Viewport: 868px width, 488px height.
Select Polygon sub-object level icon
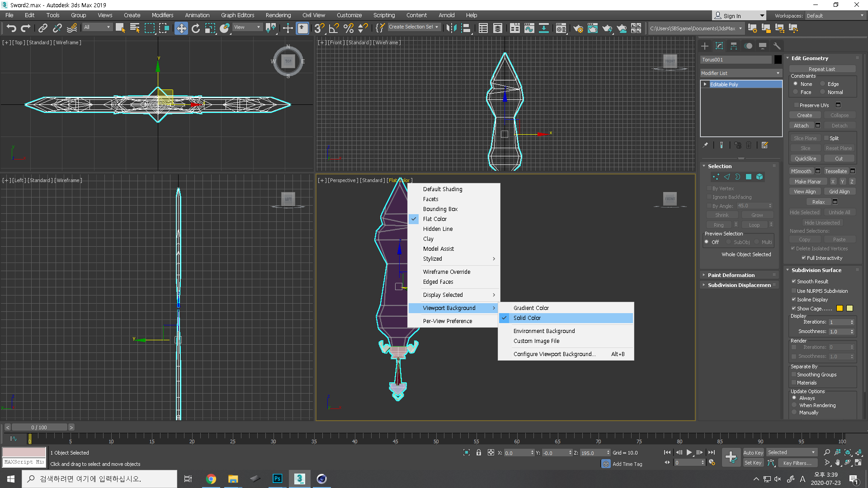pyautogui.click(x=749, y=177)
